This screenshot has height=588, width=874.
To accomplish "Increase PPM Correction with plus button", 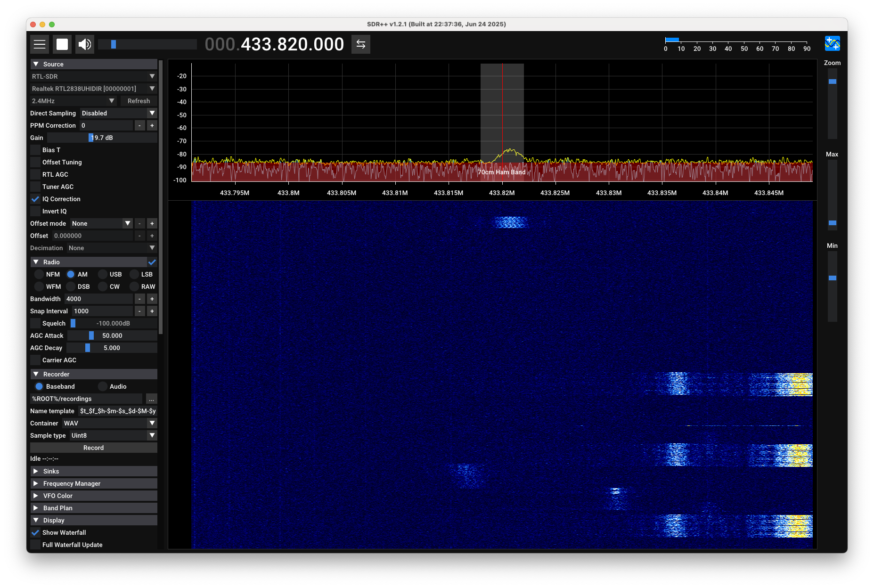I will (152, 125).
